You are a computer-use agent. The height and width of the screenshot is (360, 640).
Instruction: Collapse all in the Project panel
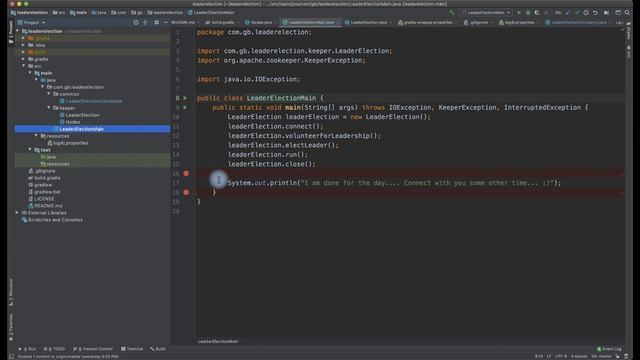click(x=145, y=22)
